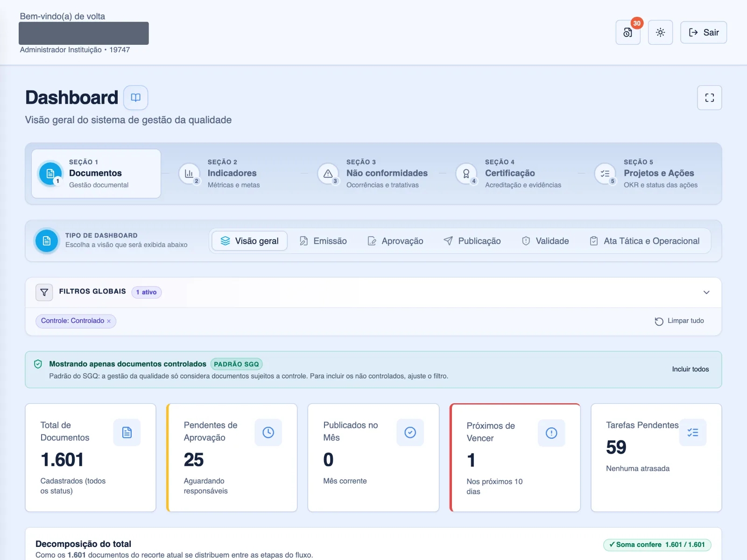The height and width of the screenshot is (560, 747).
Task: Switch to the Emissão dashboard view
Action: pyautogui.click(x=323, y=241)
